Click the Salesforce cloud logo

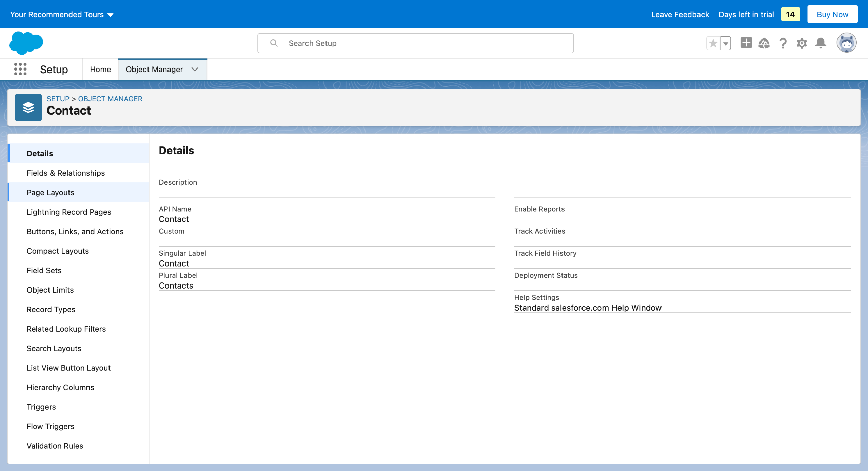coord(26,43)
